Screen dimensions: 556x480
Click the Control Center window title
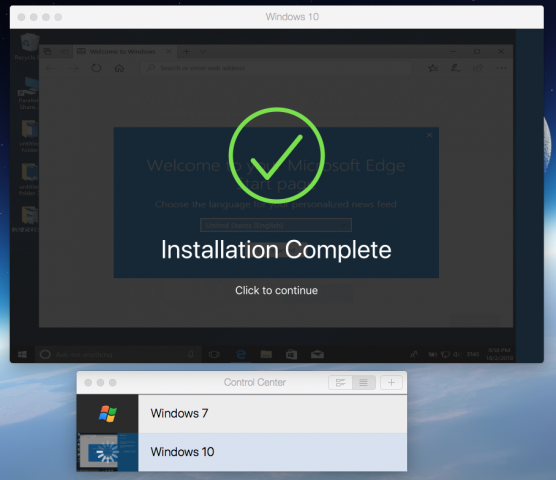pos(255,382)
